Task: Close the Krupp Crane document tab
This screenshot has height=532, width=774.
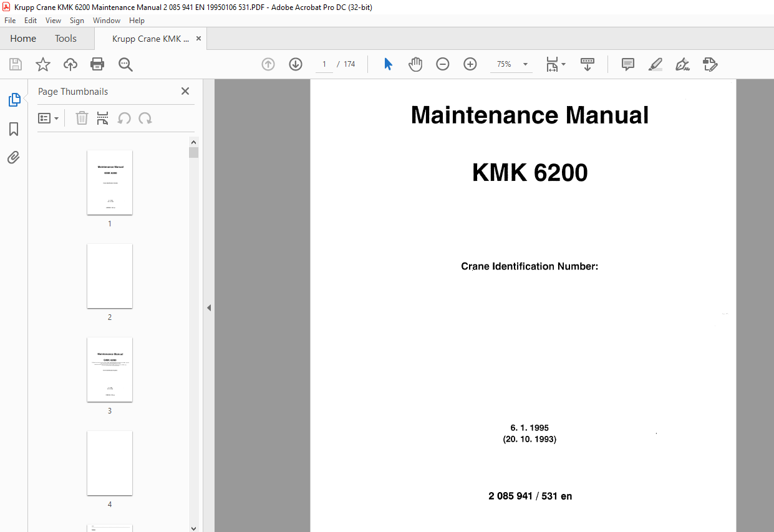Action: pyautogui.click(x=199, y=39)
